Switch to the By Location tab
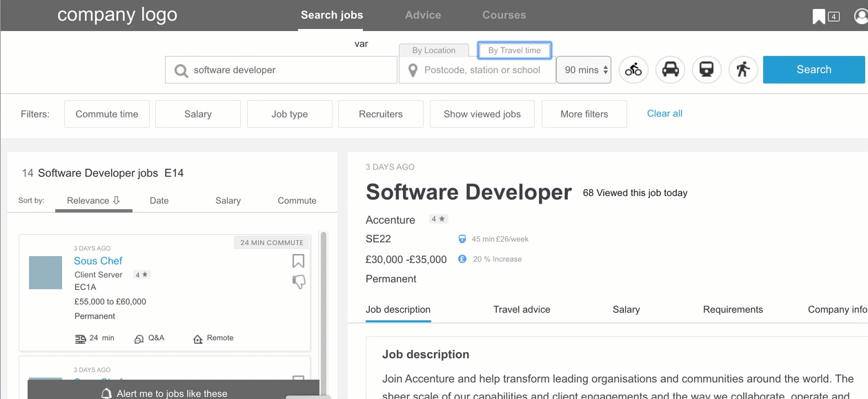Viewport: 868px width, 399px height. click(x=434, y=50)
